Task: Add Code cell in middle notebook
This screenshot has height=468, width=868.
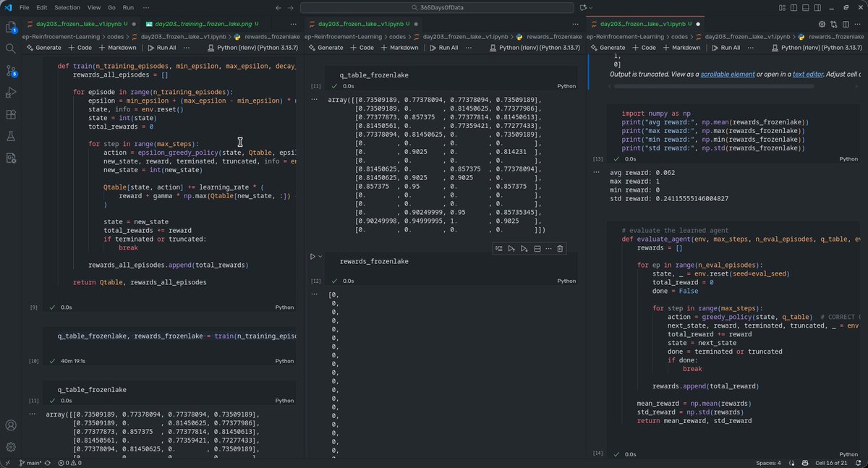Action: [362, 47]
